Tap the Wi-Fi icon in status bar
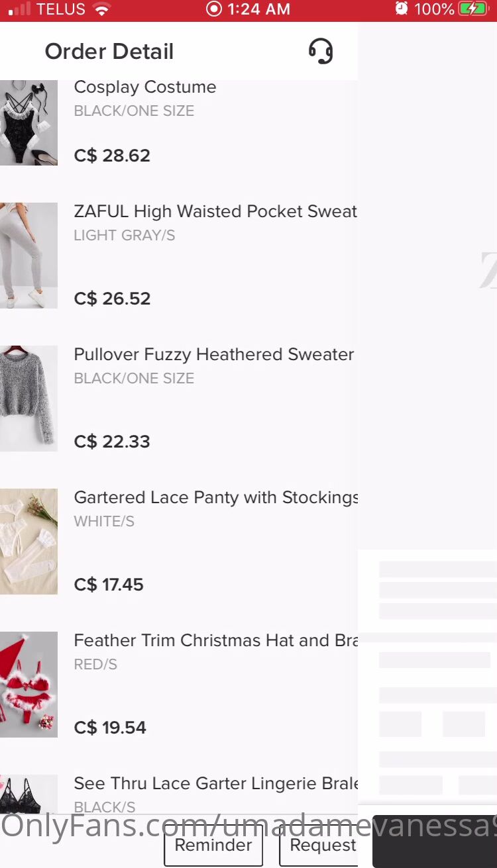The height and width of the screenshot is (868, 497). click(101, 9)
